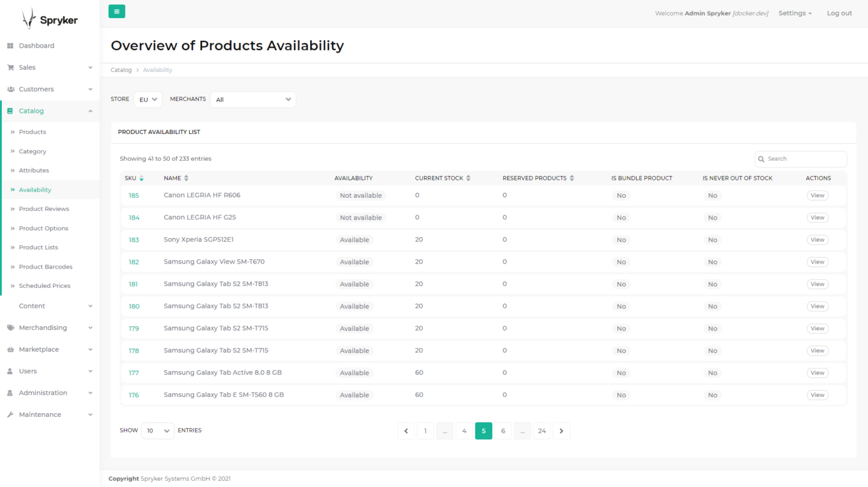Click the Sales shopping cart icon
The height and width of the screenshot is (487, 868).
point(10,68)
